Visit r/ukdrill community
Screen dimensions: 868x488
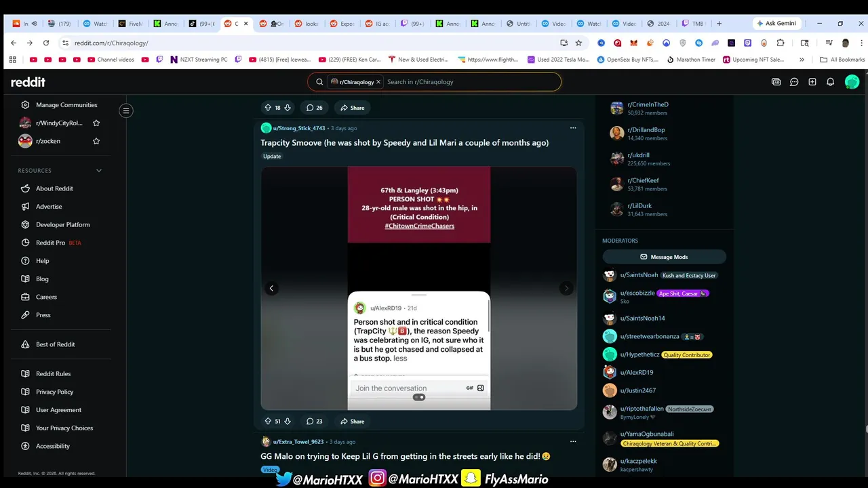(x=638, y=155)
